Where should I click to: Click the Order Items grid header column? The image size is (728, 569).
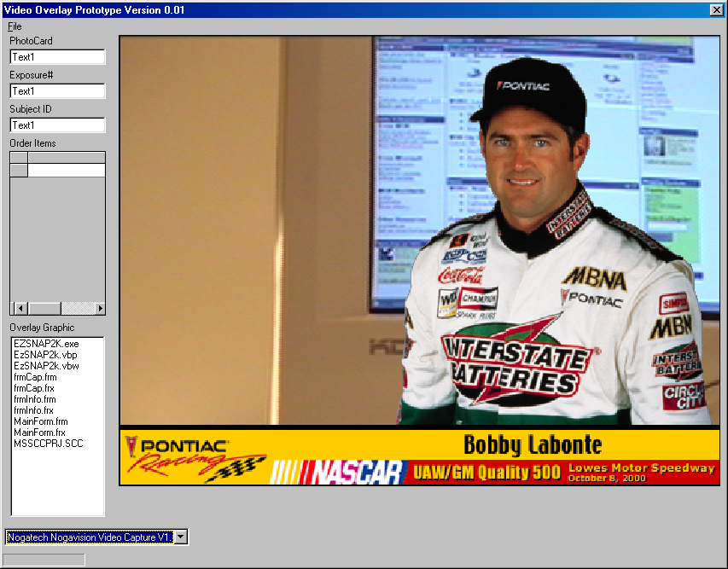click(67, 158)
